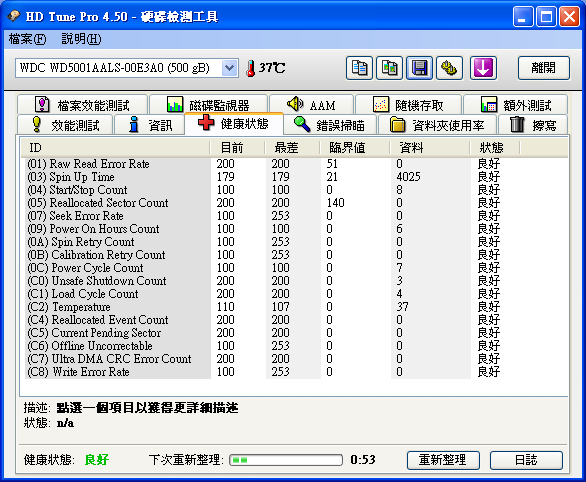586x482 pixels.
Task: Open the 擦寫 erase tab with trash icon
Action: (x=533, y=125)
